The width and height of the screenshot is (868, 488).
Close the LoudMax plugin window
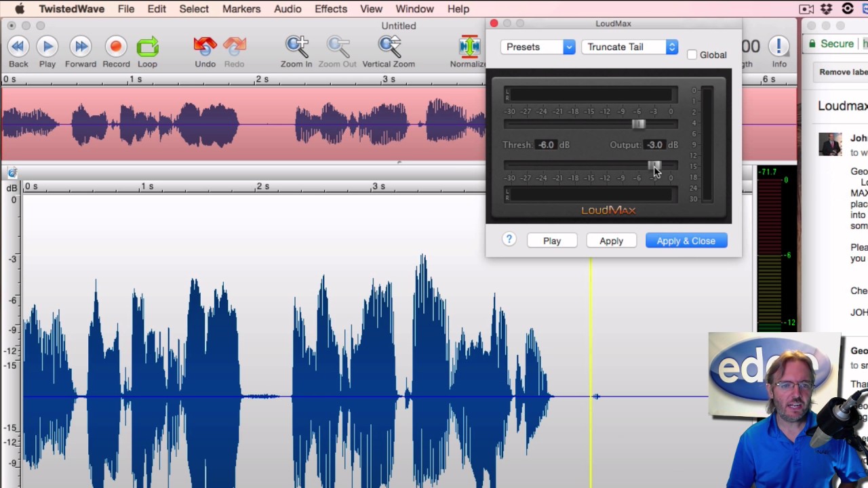494,24
